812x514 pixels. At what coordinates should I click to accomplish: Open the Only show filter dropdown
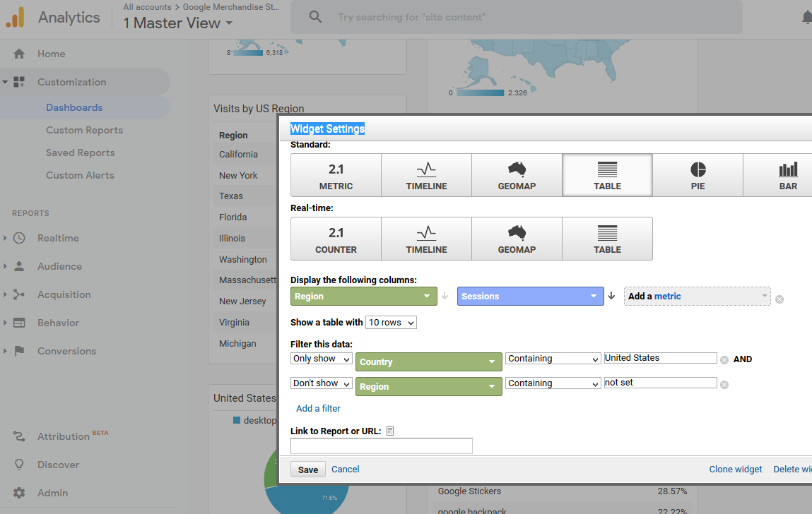321,359
